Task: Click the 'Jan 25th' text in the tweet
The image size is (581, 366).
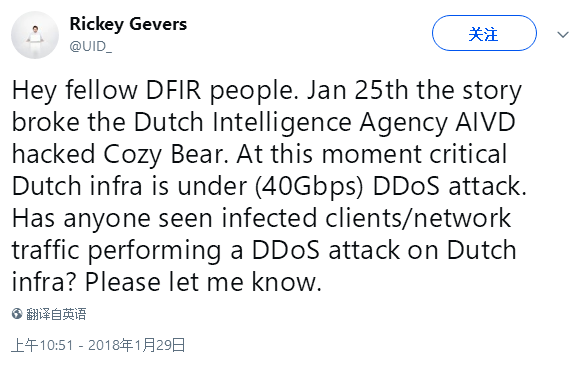Action: coord(357,90)
